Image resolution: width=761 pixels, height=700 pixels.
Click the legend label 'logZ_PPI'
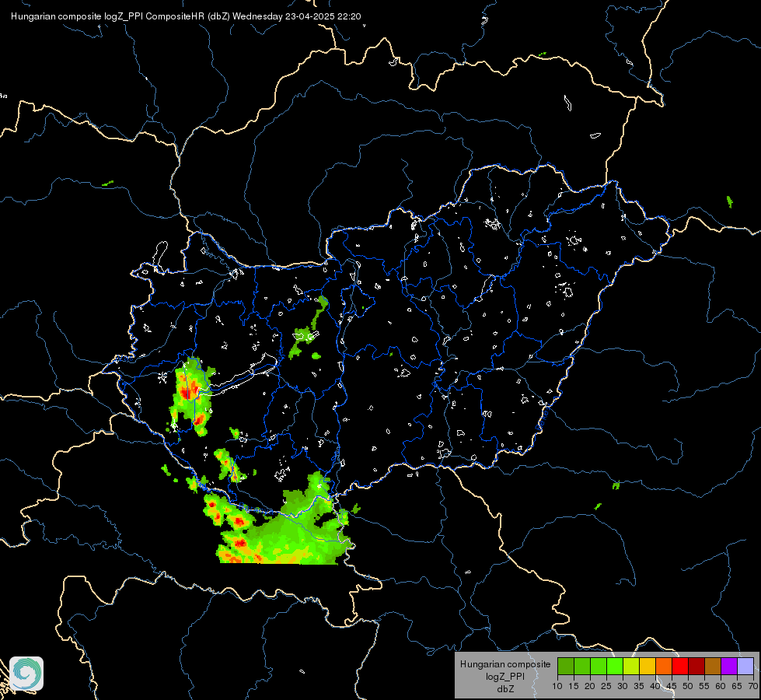(505, 677)
